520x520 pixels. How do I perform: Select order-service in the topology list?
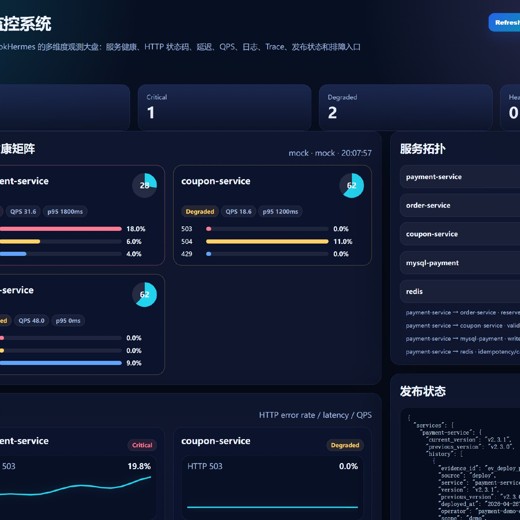(460, 206)
